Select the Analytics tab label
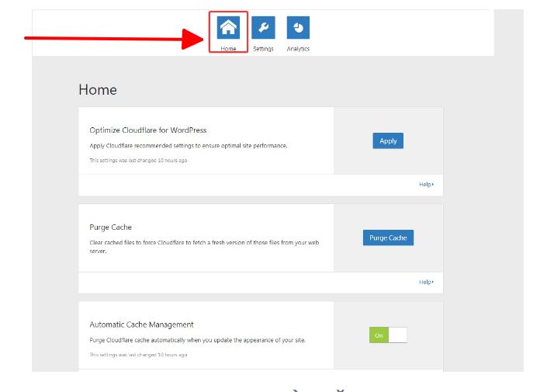This screenshot has width=554, height=392. [x=298, y=49]
